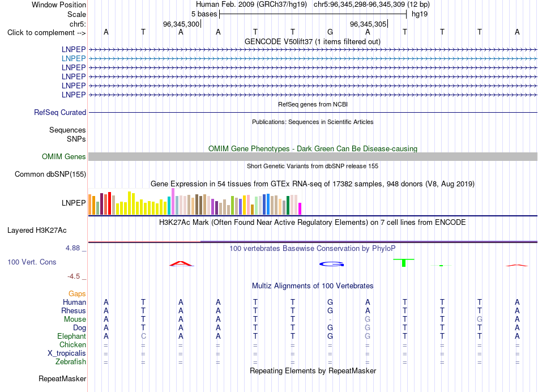Click the tall violet bar in GTEx chart
The image size is (538, 392).
(173, 202)
